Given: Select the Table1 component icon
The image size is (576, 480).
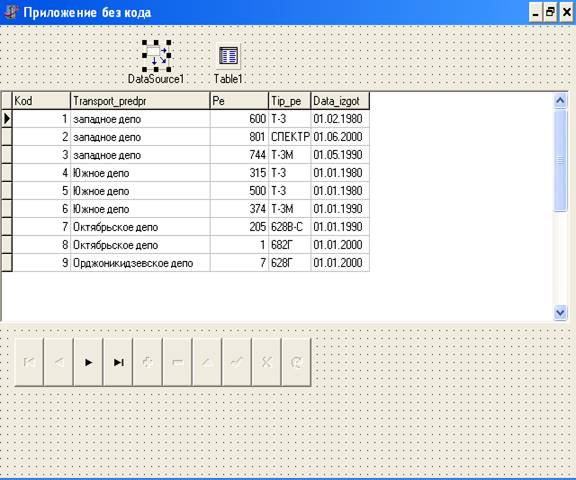Looking at the screenshot, I should coord(228,56).
